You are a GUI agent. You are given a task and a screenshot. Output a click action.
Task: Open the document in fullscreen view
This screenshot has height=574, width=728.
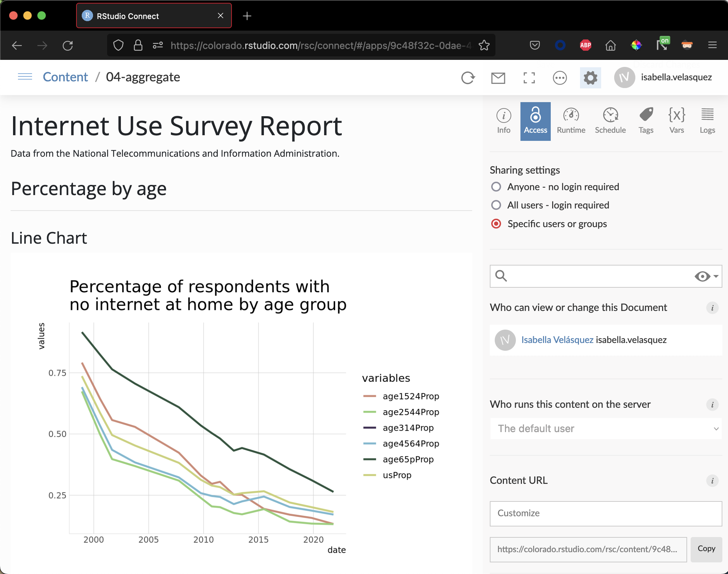click(529, 78)
